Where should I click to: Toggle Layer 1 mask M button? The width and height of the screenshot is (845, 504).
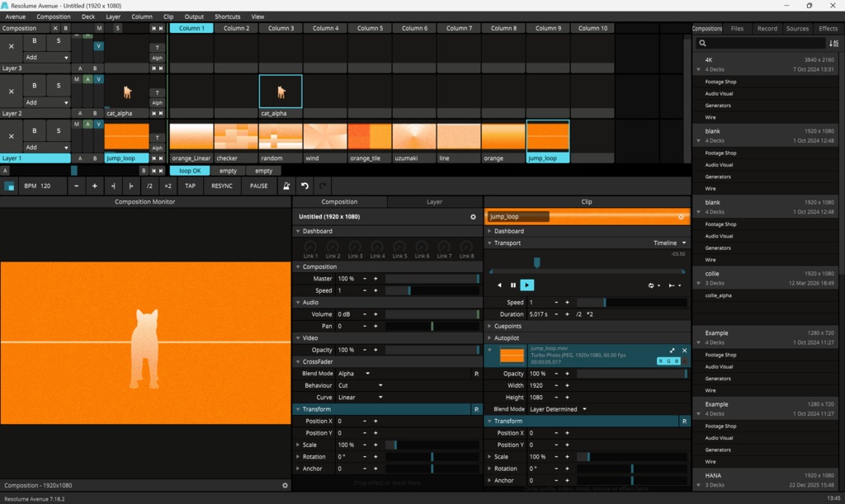(77, 125)
